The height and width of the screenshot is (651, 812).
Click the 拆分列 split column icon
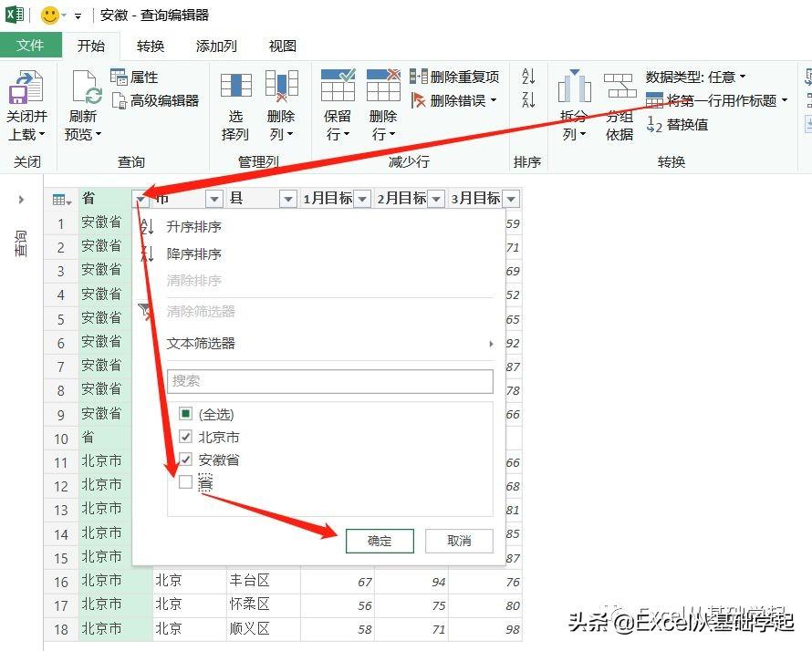pos(574,87)
